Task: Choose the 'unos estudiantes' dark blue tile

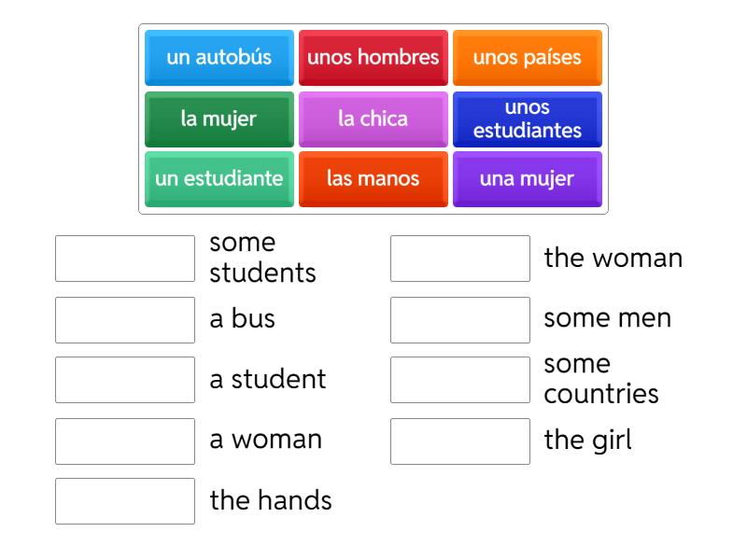Action: pos(528,119)
